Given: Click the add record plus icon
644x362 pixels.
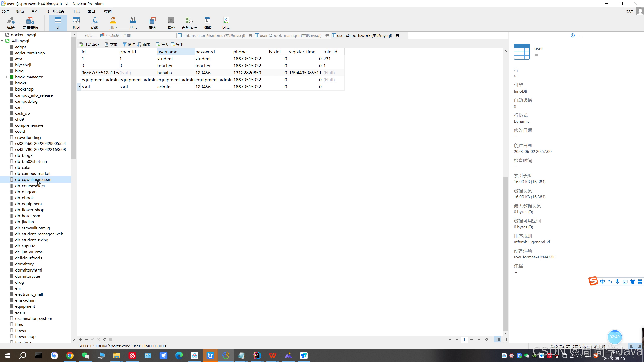Looking at the screenshot, I should click(80, 339).
